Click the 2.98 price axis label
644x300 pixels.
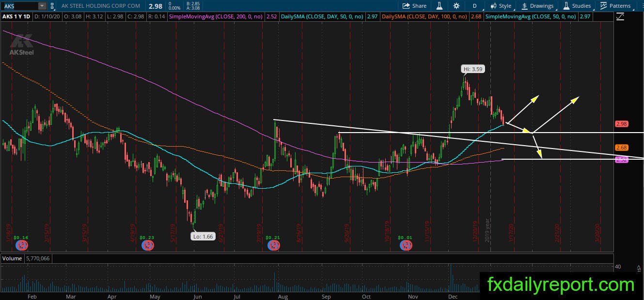point(621,124)
